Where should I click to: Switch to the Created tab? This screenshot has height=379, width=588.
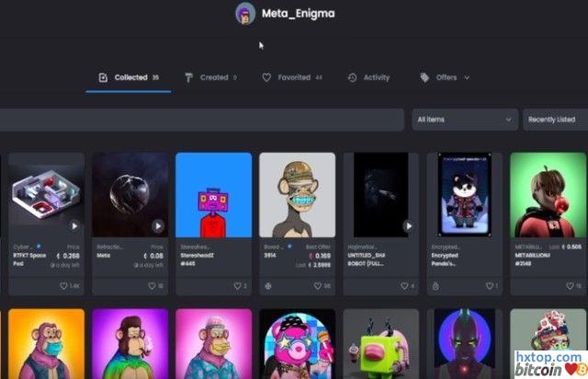click(x=209, y=78)
